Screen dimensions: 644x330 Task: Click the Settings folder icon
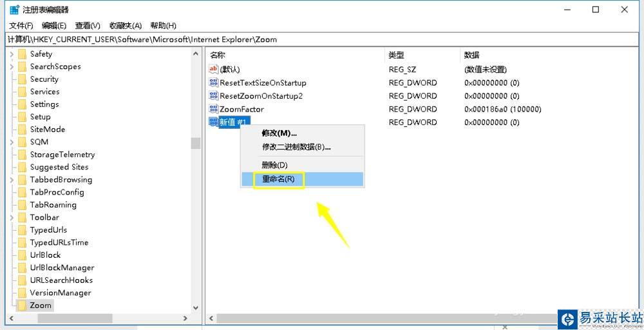[x=22, y=104]
